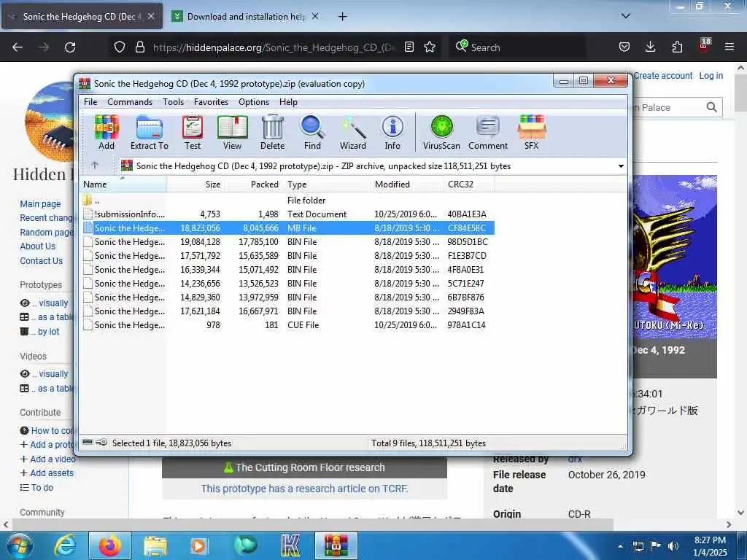The height and width of the screenshot is (560, 747).
Task: Save page to Pocket
Action: point(624,47)
